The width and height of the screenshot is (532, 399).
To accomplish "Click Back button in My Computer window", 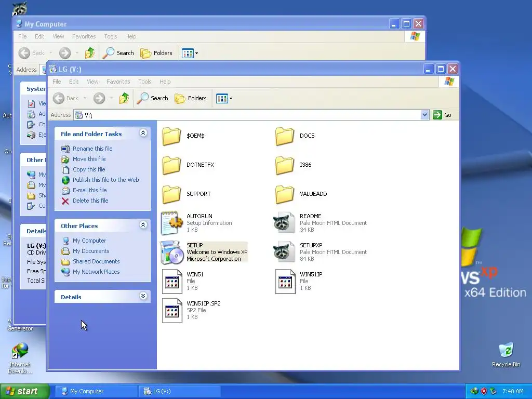I will 32,53.
